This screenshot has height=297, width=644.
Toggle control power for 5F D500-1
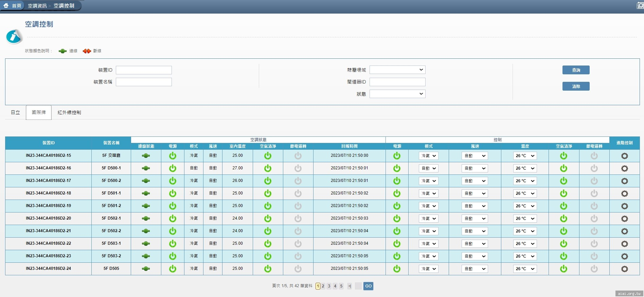tap(397, 168)
